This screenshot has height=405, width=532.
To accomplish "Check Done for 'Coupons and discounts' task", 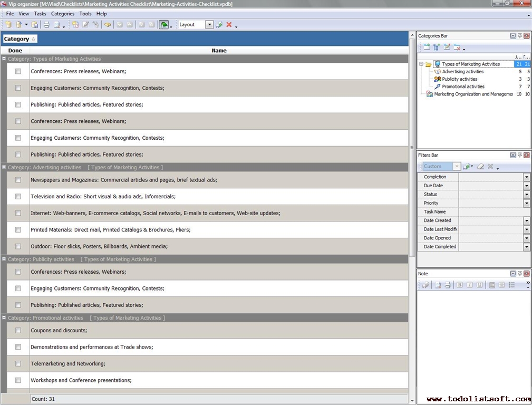I will pyautogui.click(x=18, y=331).
